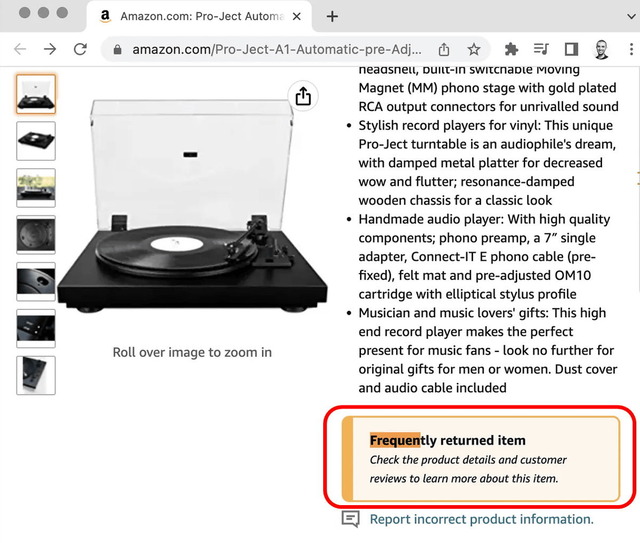640x543 pixels.
Task: Click the 'Stylish record players for vinyl' bullet
Action: click(x=487, y=162)
